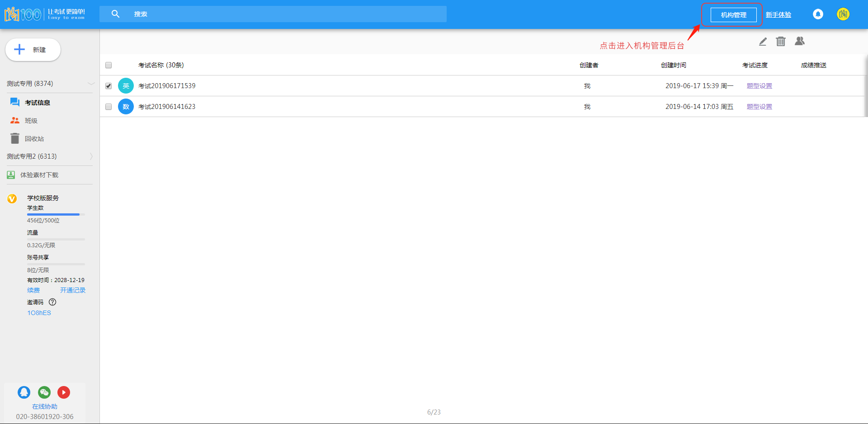Click 题型设置 link for 考试201906171539
The image size is (868, 424).
(x=759, y=86)
